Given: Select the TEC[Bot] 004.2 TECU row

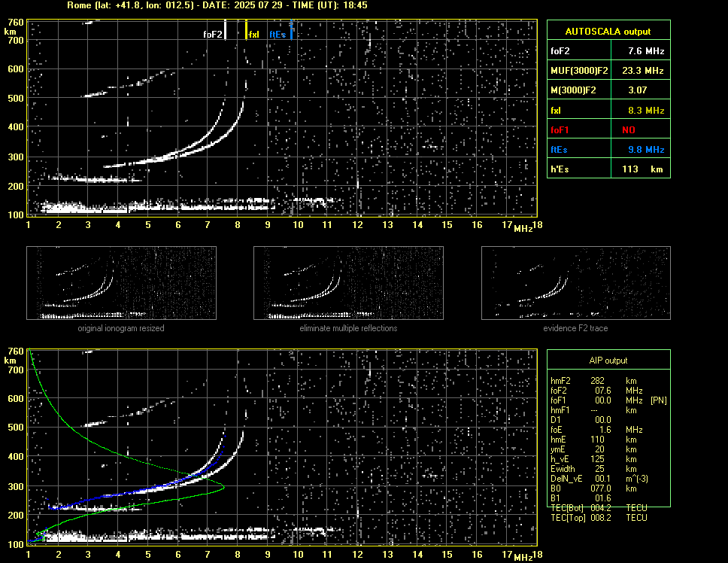Looking at the screenshot, I should coord(599,508).
